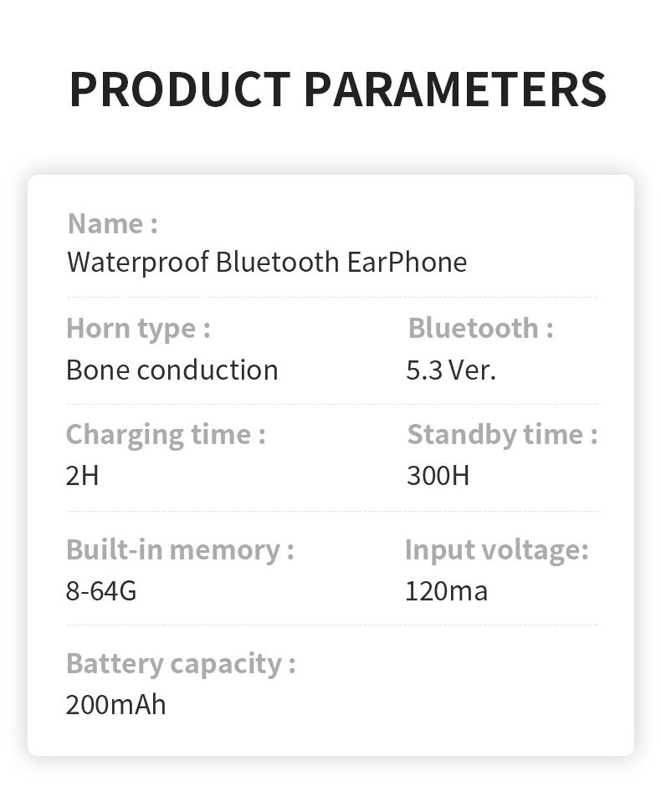Select the "Horn type :" label

[138, 328]
